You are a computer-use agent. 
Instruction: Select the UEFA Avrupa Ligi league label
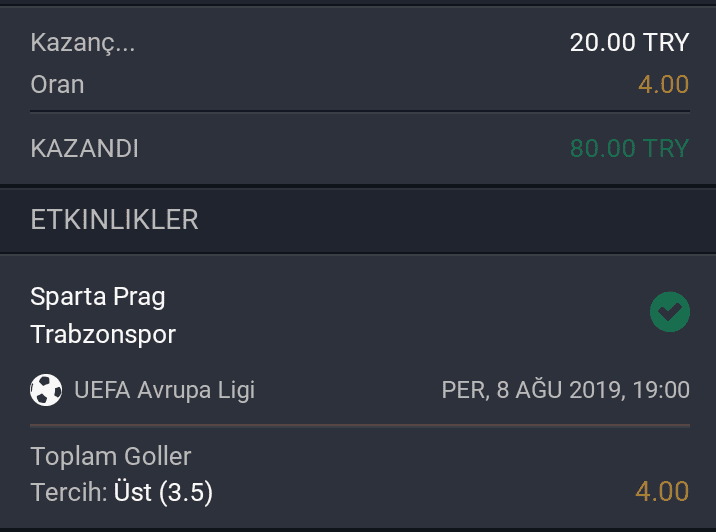pyautogui.click(x=164, y=390)
